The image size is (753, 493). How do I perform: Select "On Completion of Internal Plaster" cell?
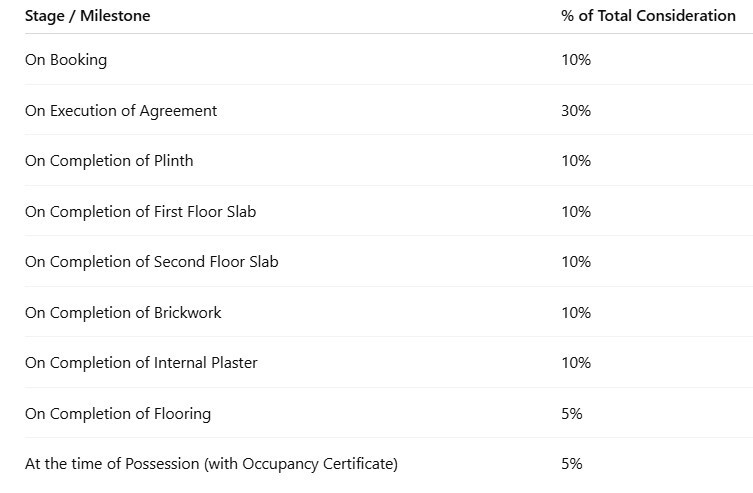coord(141,363)
